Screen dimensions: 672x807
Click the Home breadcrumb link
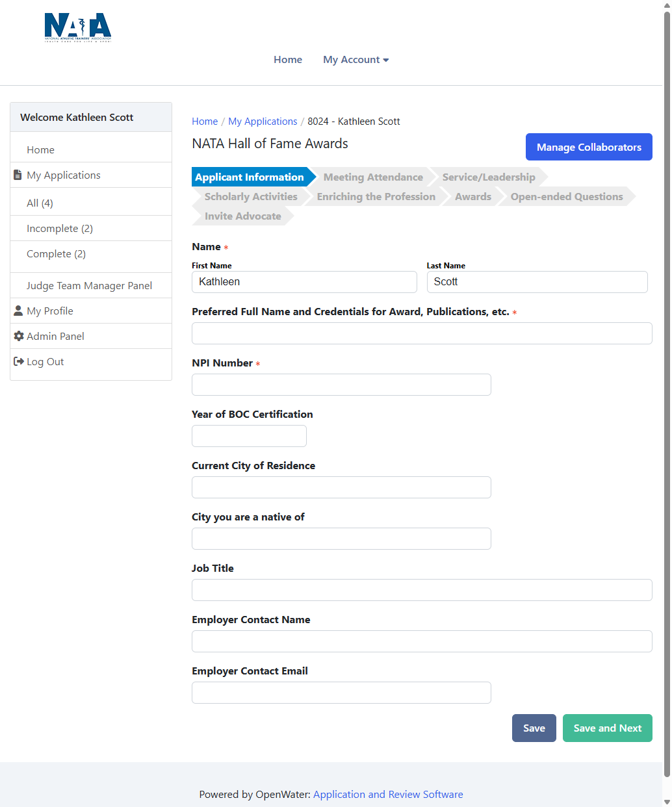pyautogui.click(x=205, y=121)
